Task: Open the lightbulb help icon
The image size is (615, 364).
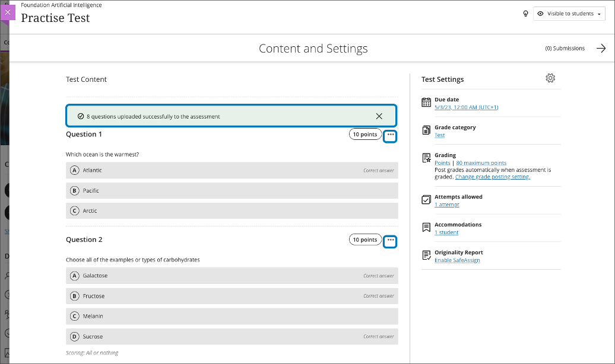Action: pyautogui.click(x=525, y=13)
